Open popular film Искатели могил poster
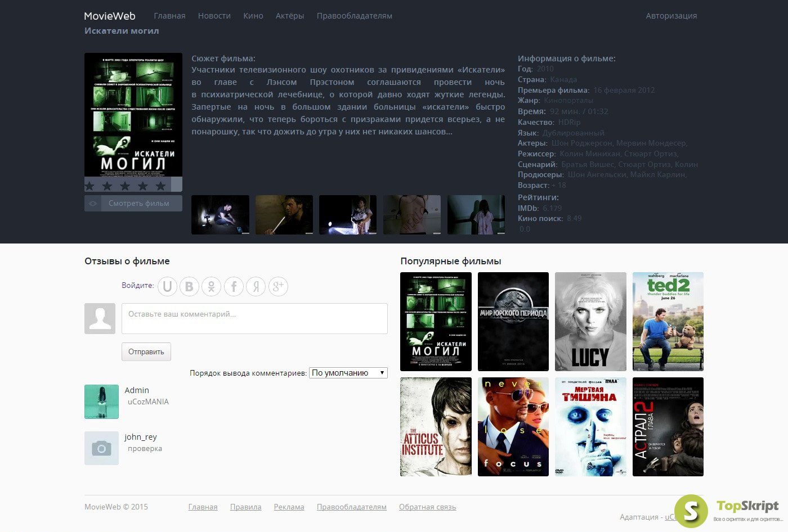 click(436, 322)
